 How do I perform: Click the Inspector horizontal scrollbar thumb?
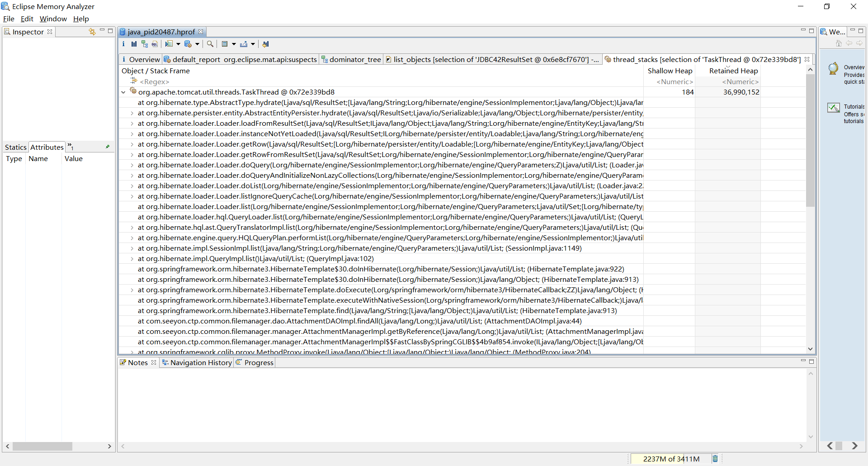coord(42,446)
